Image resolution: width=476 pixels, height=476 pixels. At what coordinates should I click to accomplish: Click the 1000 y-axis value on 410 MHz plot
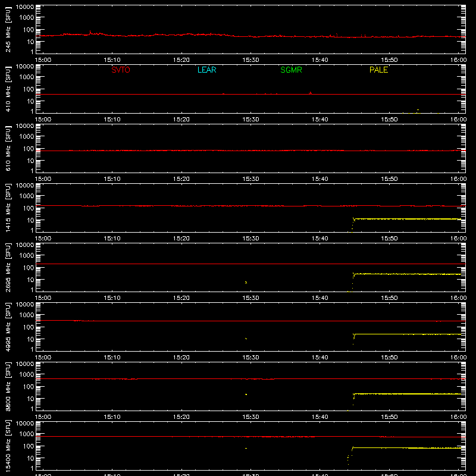point(27,77)
